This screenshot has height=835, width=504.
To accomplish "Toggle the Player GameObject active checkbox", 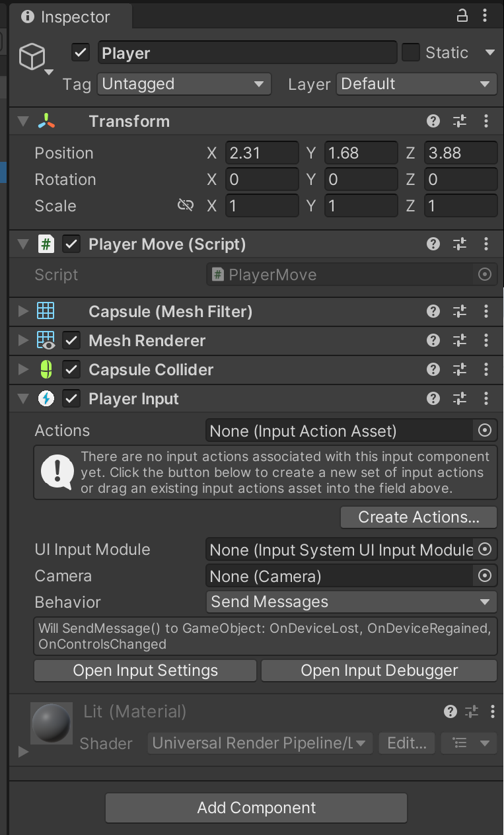I will click(x=81, y=53).
